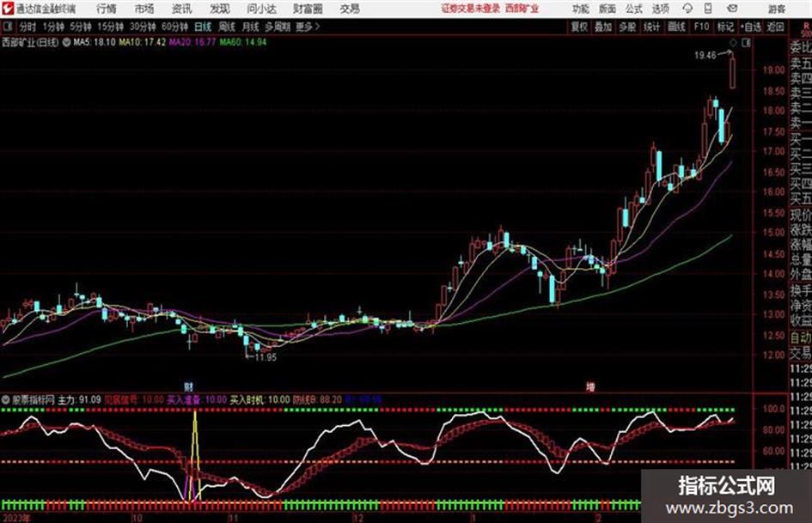Open the 公式 menu
This screenshot has height=523, width=812.
(x=634, y=9)
